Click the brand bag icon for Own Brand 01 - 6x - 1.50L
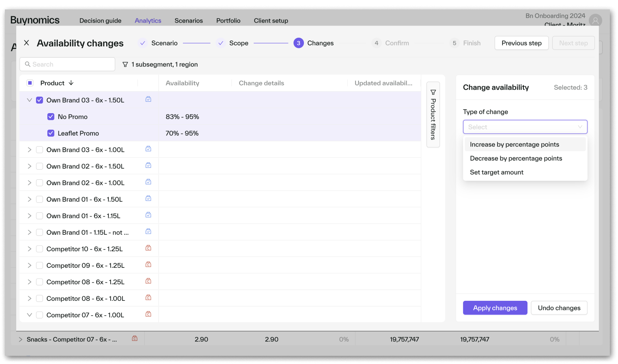Screen dimensions: 618x364 coord(148,199)
